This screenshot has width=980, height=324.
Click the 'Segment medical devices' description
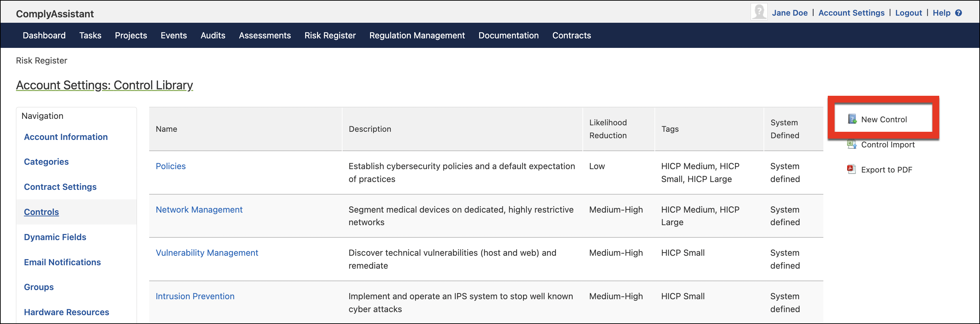pos(461,216)
